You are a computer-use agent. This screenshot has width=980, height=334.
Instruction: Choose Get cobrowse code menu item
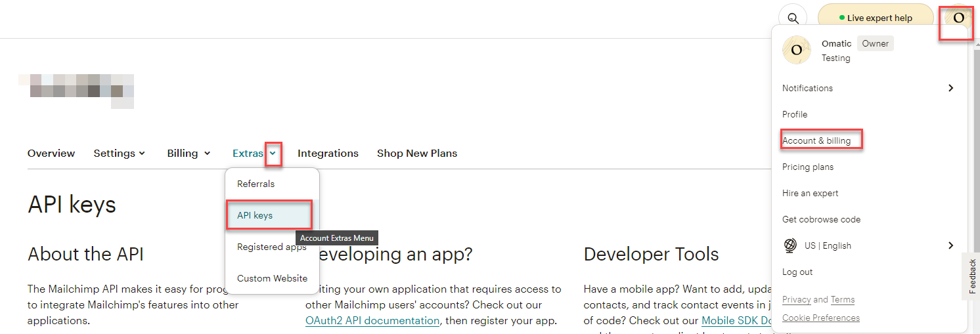click(821, 219)
